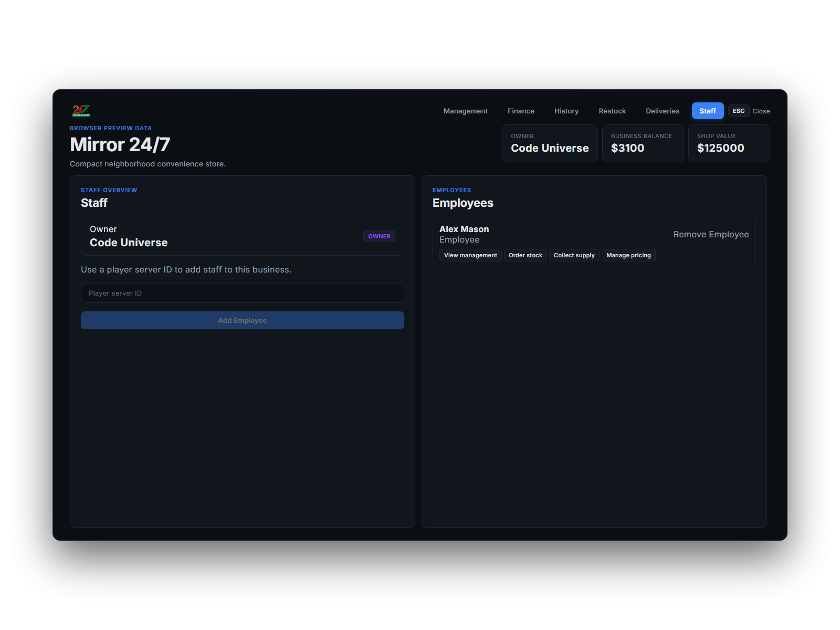Viewport: 840px width, 630px height.
Task: Click the player server ID instruction text
Action: (186, 269)
